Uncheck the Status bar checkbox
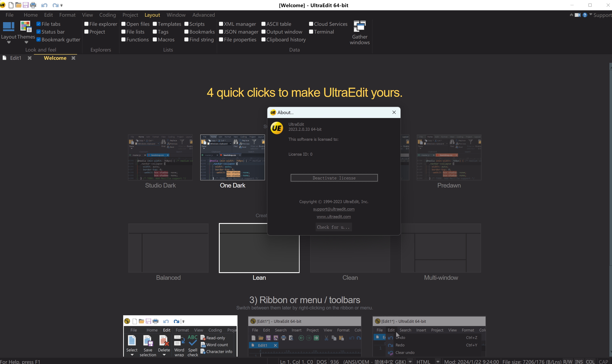This screenshot has height=364, width=612. 39,32
